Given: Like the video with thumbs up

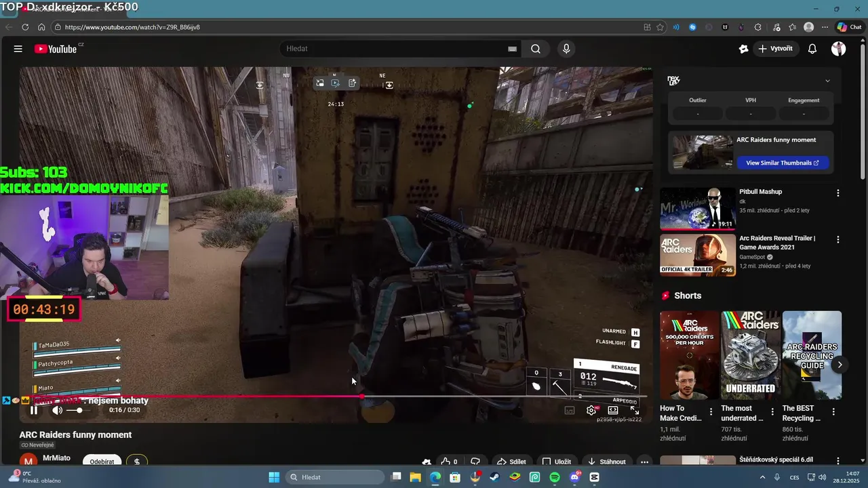Looking at the screenshot, I should click(450, 462).
